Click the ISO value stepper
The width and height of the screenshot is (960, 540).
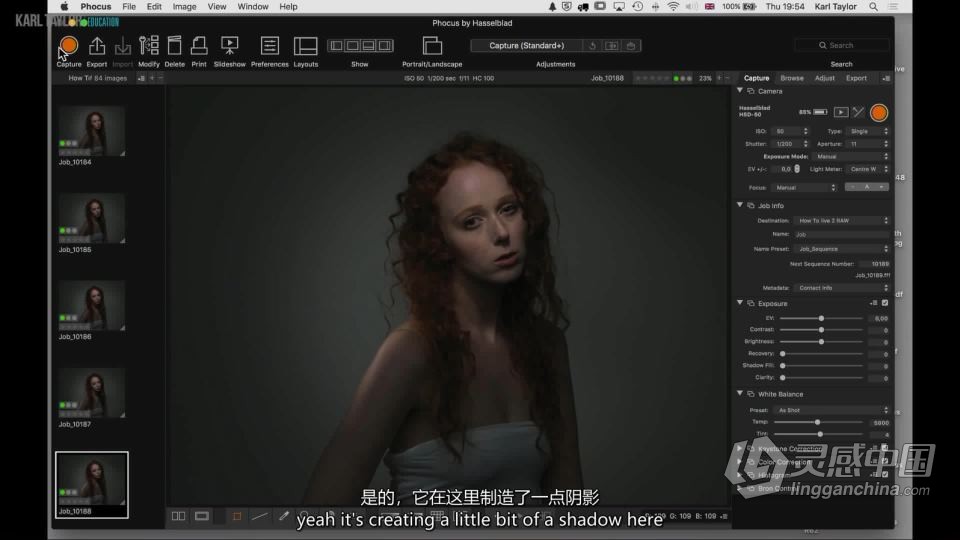coord(805,131)
